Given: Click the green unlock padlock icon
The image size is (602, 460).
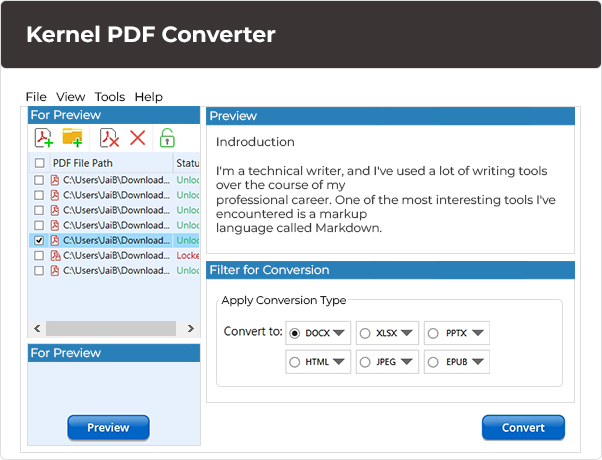Looking at the screenshot, I should pos(167,138).
